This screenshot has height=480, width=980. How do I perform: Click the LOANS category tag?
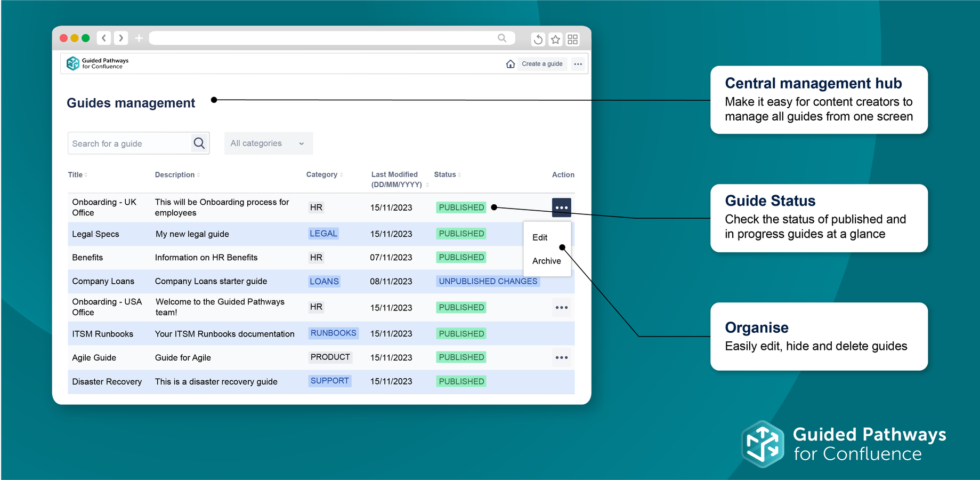tap(324, 281)
